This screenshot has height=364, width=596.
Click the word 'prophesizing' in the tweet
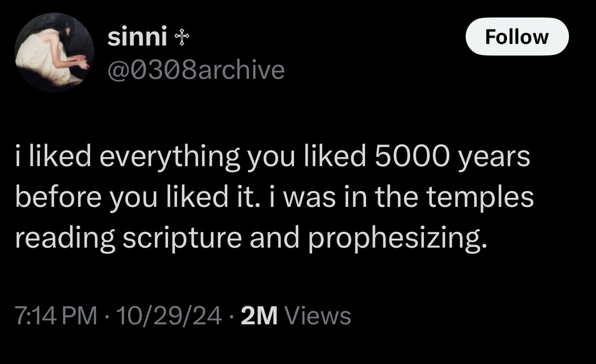(x=397, y=239)
